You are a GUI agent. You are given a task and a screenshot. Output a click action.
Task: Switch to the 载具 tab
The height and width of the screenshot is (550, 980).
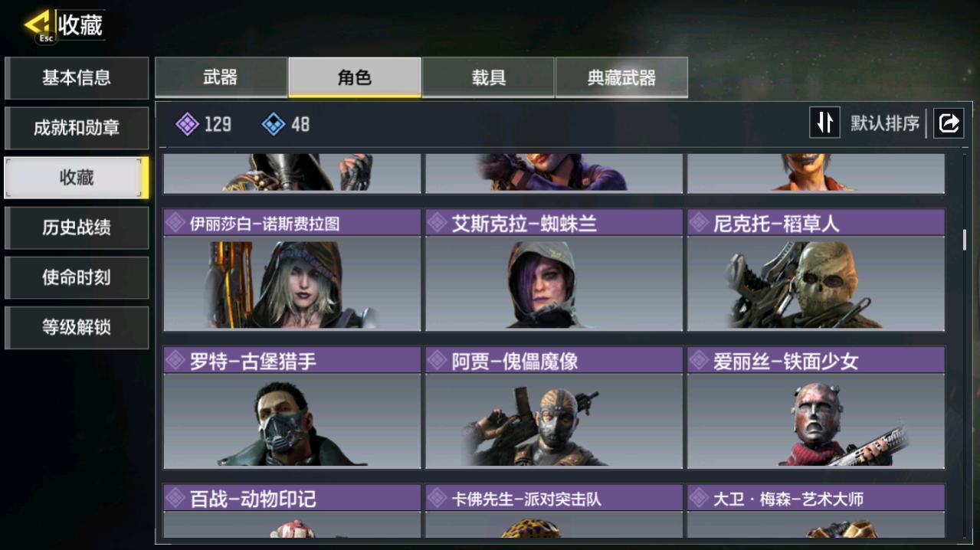coord(488,77)
